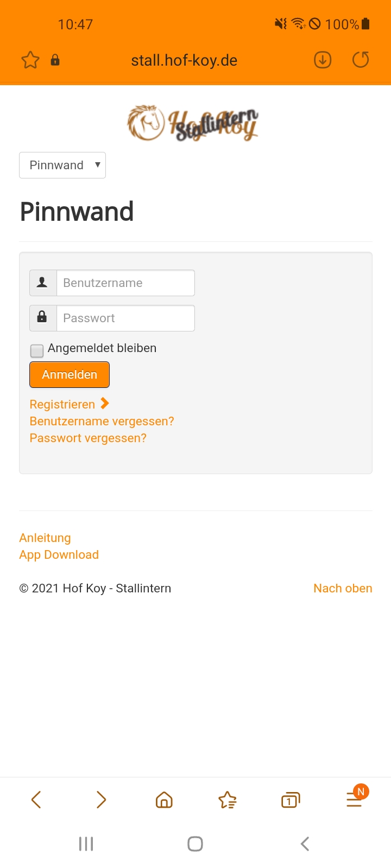Focus the Passwort input field
The width and height of the screenshot is (391, 868).
[125, 318]
